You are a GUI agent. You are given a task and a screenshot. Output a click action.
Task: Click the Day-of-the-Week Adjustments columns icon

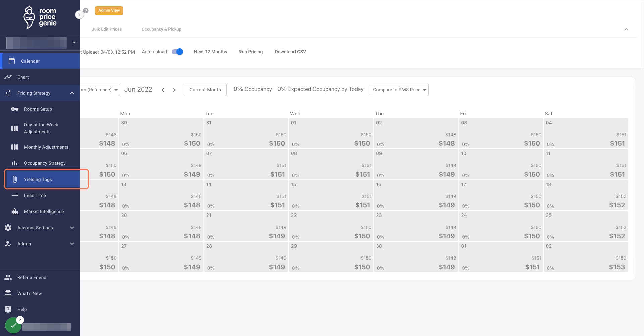tap(15, 128)
